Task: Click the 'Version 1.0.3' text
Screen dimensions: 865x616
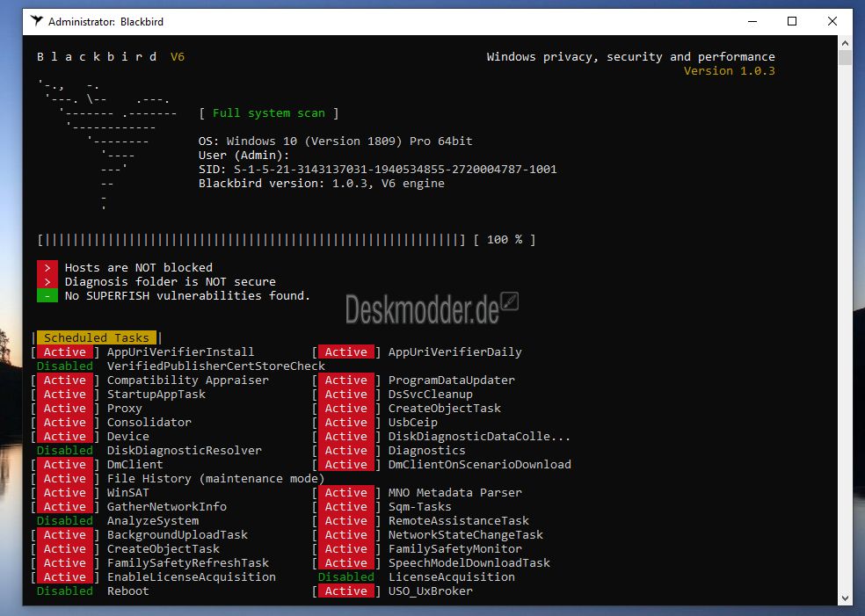Action: (730, 70)
